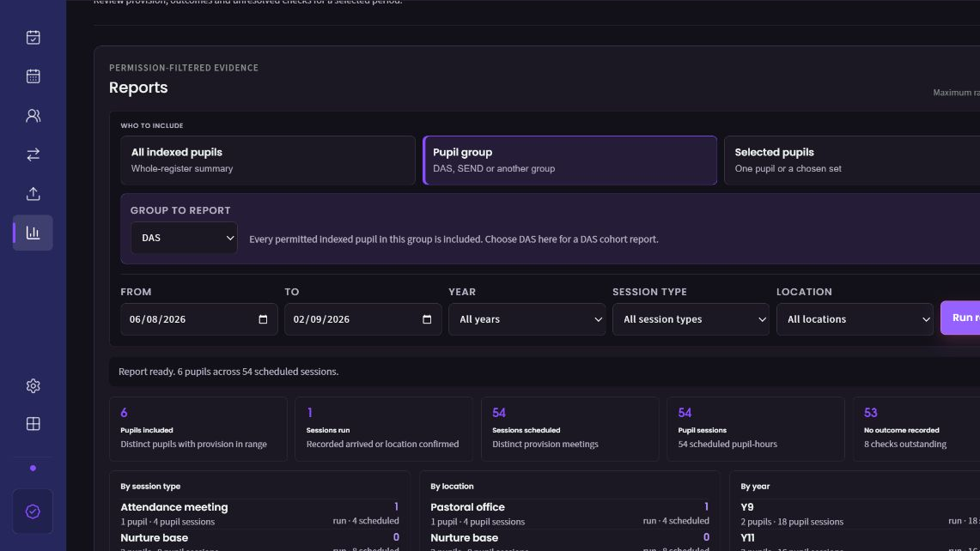Viewport: 980px width, 551px height.
Task: Click the Pupils included stat card
Action: tap(198, 429)
